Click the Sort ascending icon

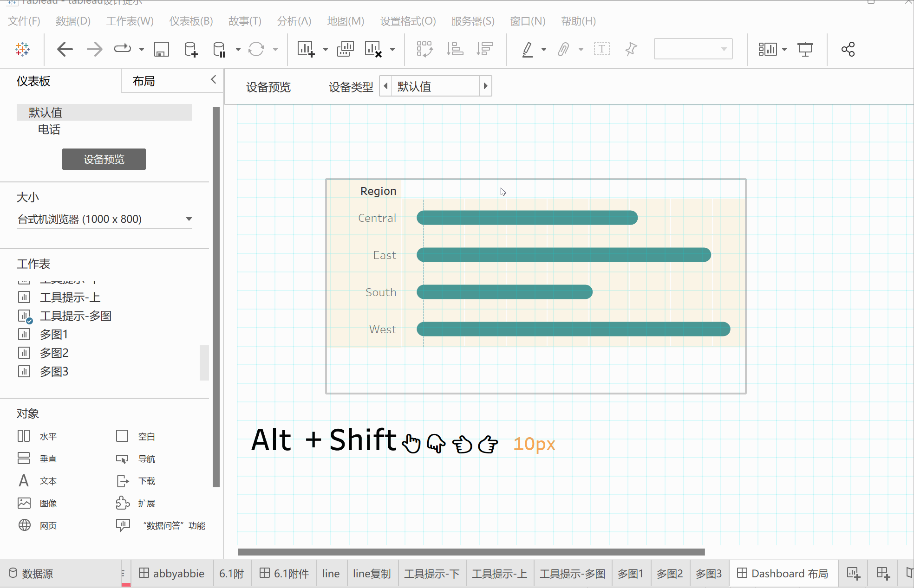455,49
